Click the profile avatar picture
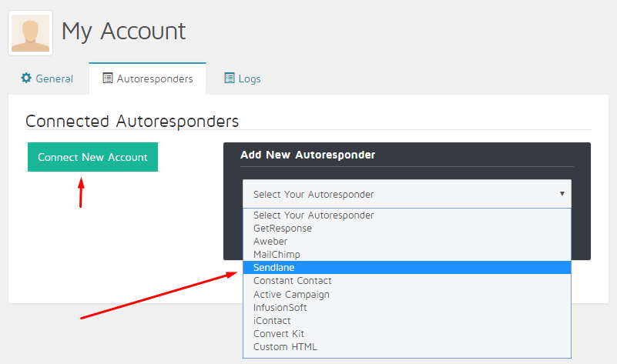 (x=30, y=33)
